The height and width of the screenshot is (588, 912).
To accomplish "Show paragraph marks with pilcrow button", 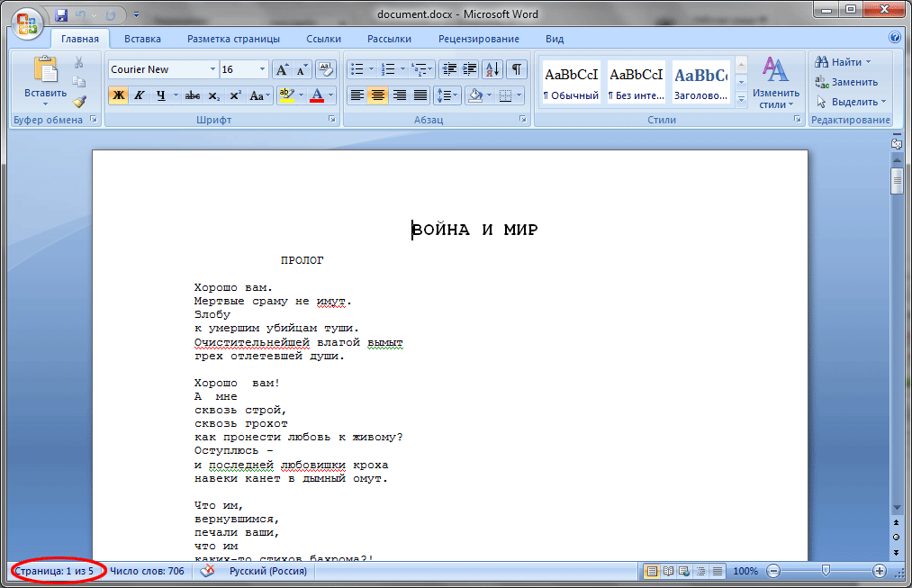I will [517, 69].
